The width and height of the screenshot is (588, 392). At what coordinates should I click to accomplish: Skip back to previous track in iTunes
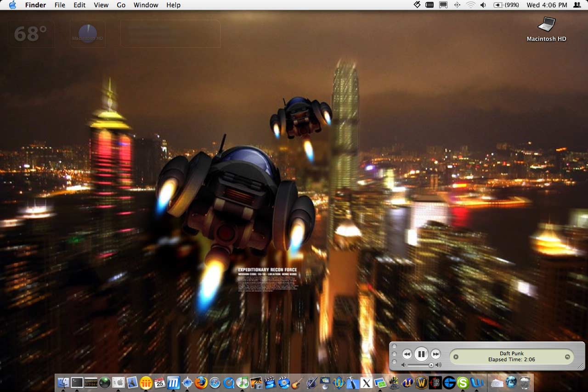tap(407, 354)
